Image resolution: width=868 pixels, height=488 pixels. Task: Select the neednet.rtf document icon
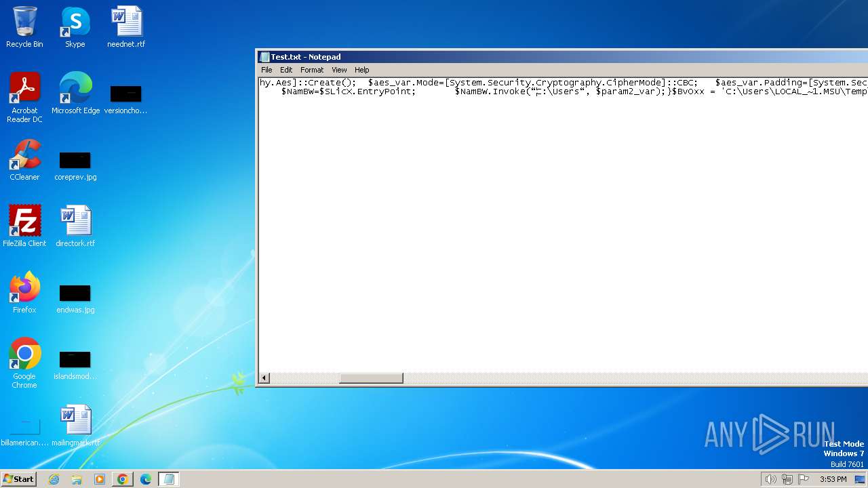(126, 27)
